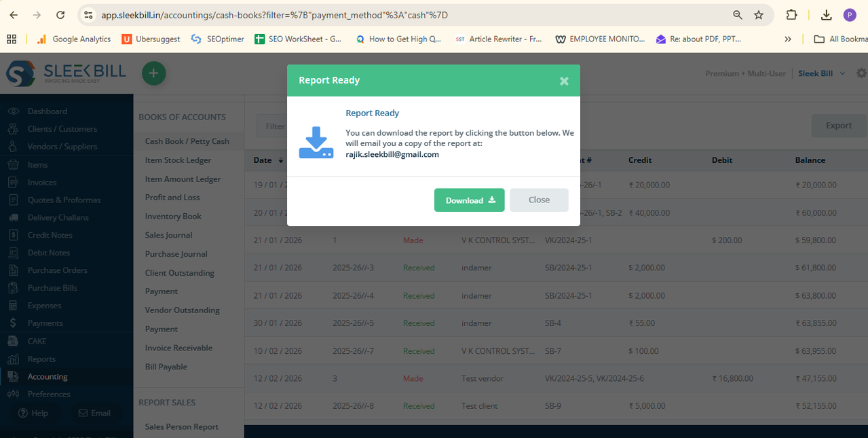Image resolution: width=868 pixels, height=438 pixels.
Task: Go back with browser back arrow
Action: coord(14,15)
